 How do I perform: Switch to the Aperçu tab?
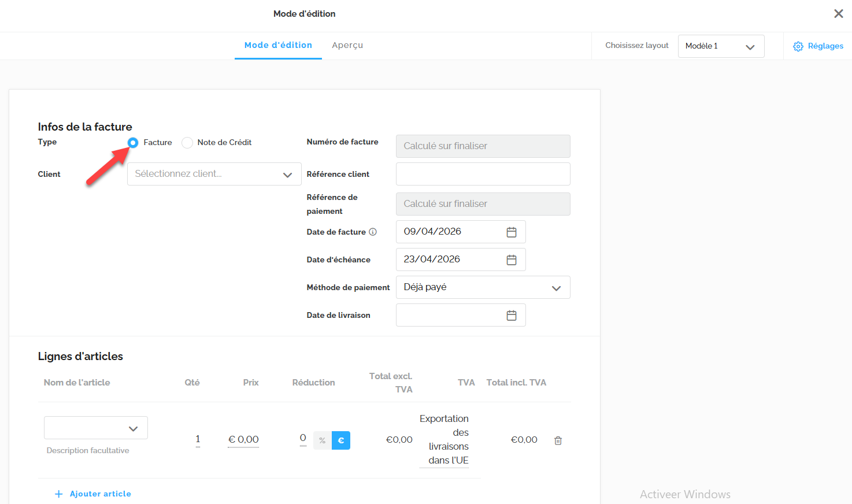(x=347, y=45)
